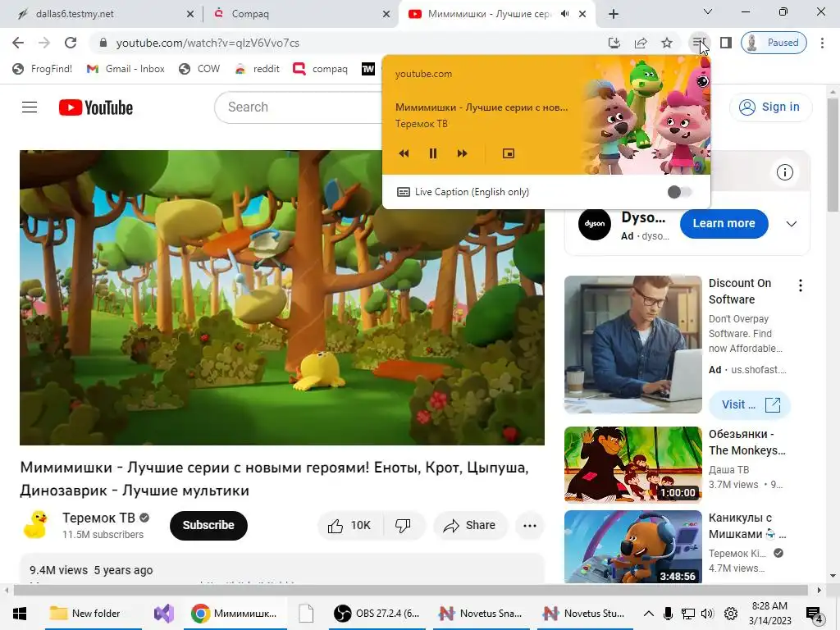The image size is (840, 630).
Task: Show hidden system tray icons
Action: pos(648,614)
